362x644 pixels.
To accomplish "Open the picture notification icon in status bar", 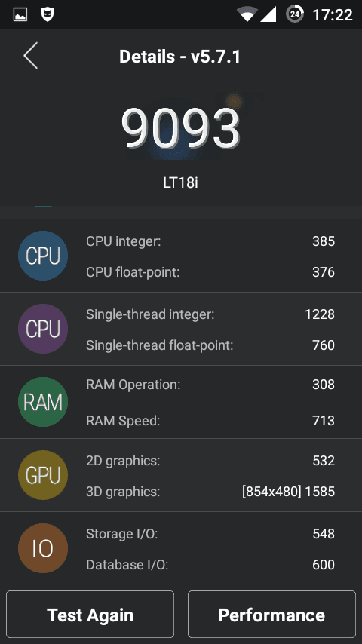I will [20, 15].
